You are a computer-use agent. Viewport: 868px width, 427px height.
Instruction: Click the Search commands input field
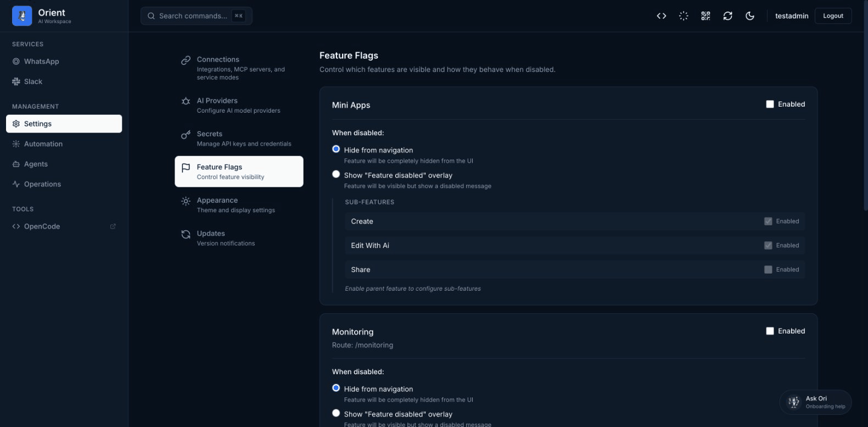192,16
